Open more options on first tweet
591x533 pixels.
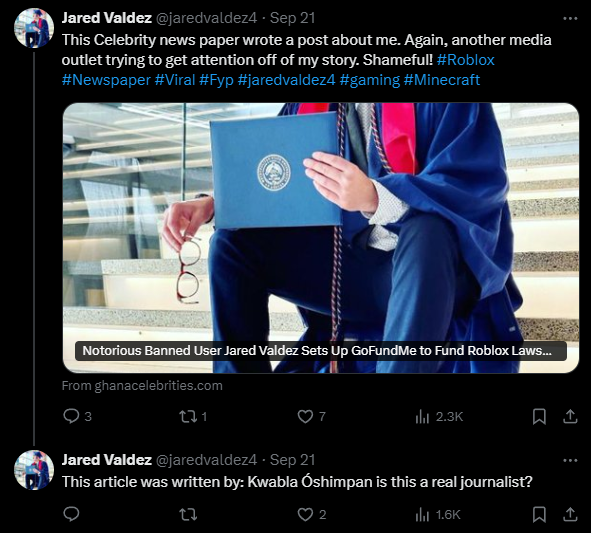(570, 18)
